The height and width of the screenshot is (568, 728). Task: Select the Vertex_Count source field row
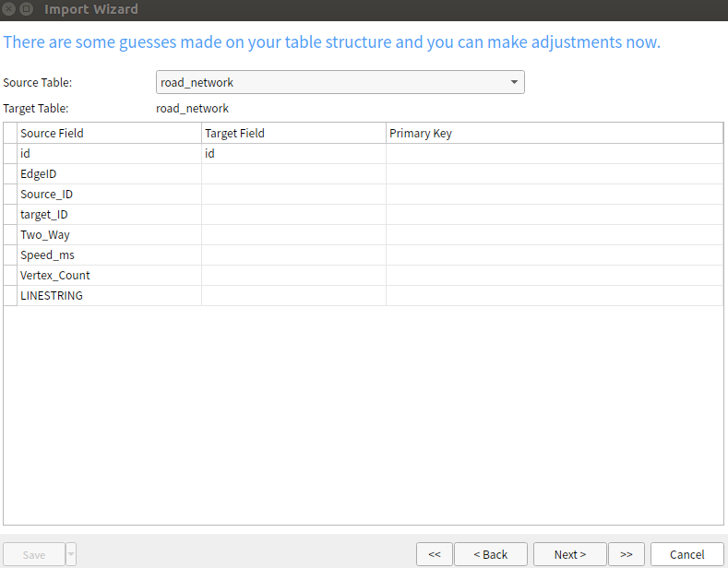pyautogui.click(x=109, y=275)
